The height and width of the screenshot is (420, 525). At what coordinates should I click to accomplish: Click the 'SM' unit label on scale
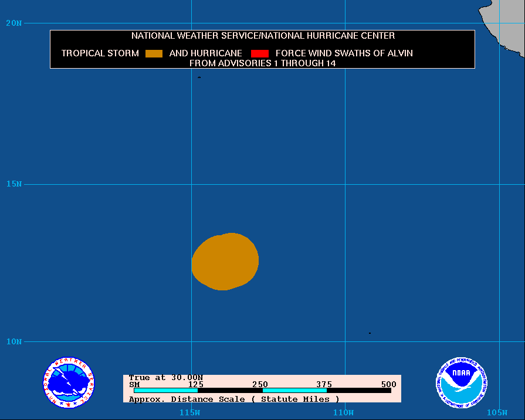tap(134, 384)
